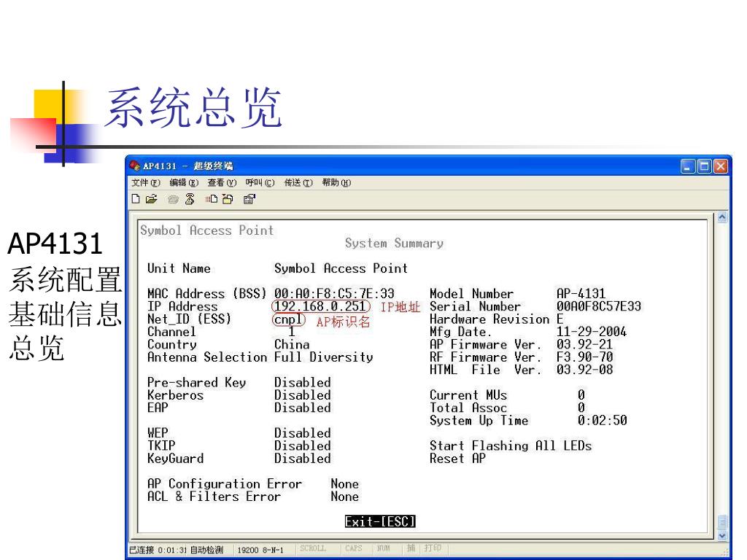Image resolution: width=747 pixels, height=560 pixels.
Task: Click the Receive file toolbar icon
Action: (x=228, y=199)
